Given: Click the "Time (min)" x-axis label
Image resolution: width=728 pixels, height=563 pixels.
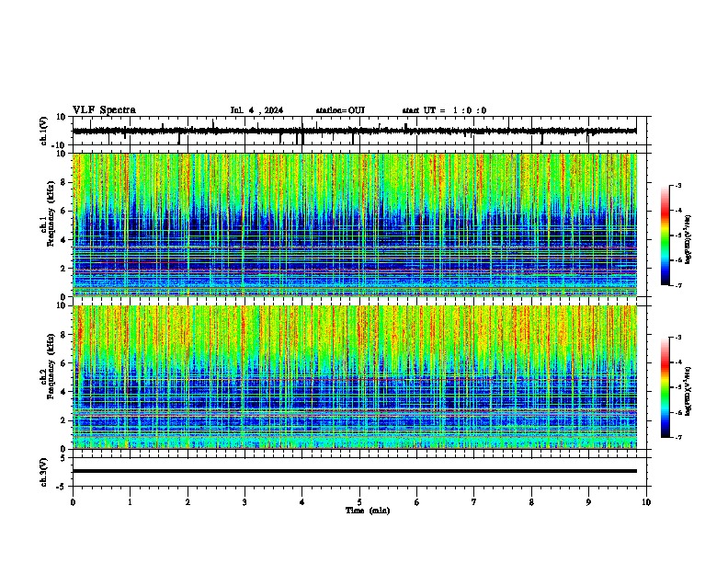Looking at the screenshot, I should click(x=368, y=511).
